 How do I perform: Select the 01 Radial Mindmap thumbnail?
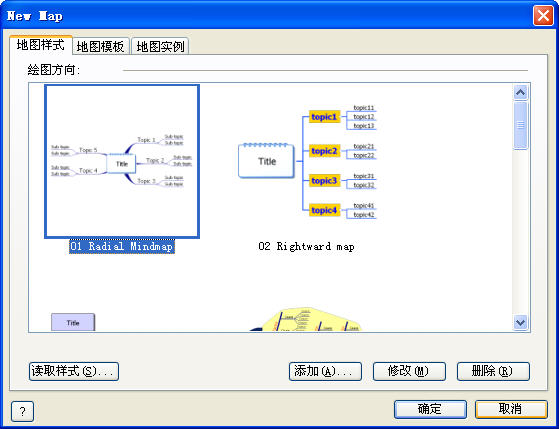(x=122, y=161)
